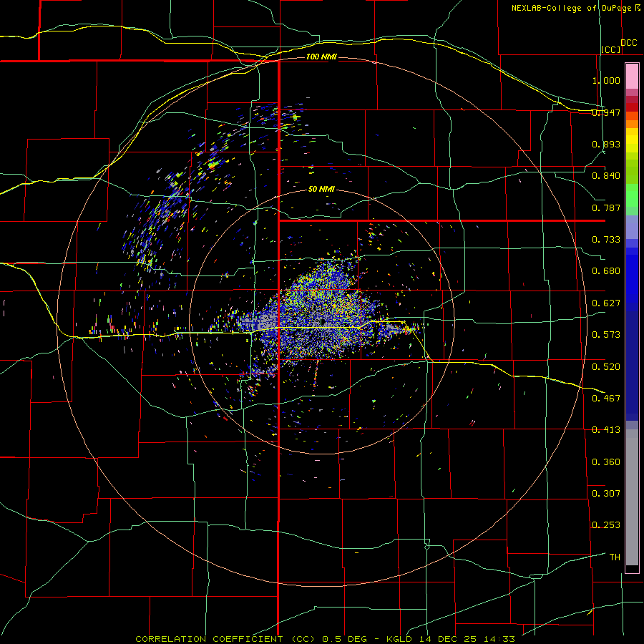Click the 0.680 color scale value
This screenshot has width=644, height=644.
[x=606, y=271]
